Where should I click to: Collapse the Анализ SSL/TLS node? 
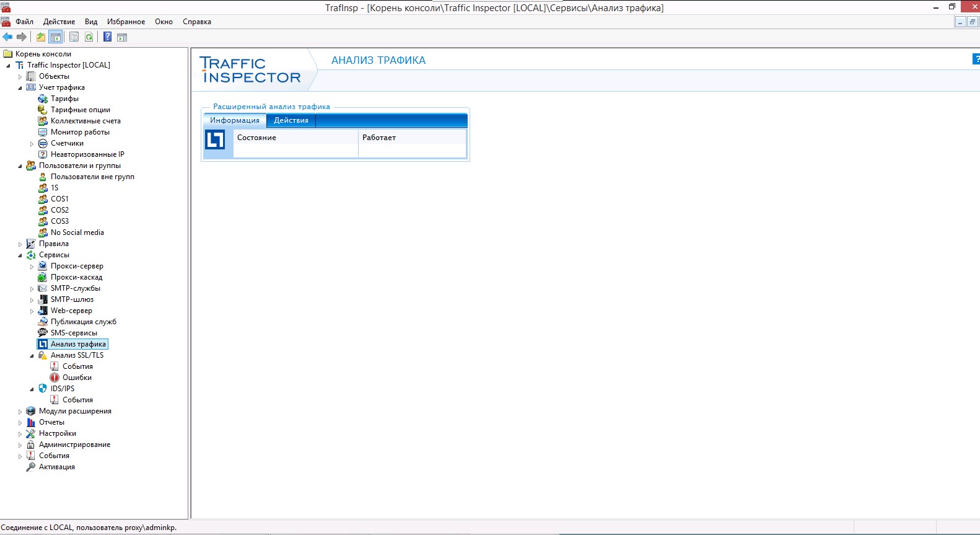[x=32, y=356]
